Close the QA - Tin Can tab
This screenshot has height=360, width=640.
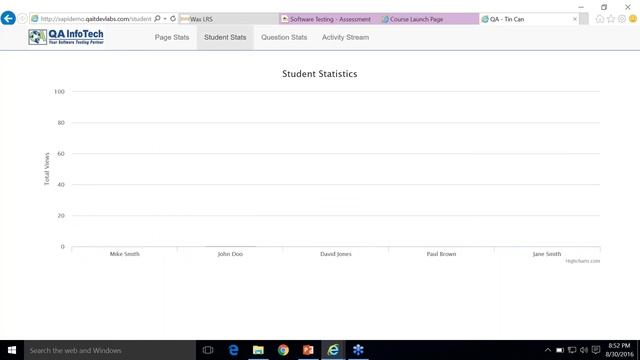tap(575, 19)
